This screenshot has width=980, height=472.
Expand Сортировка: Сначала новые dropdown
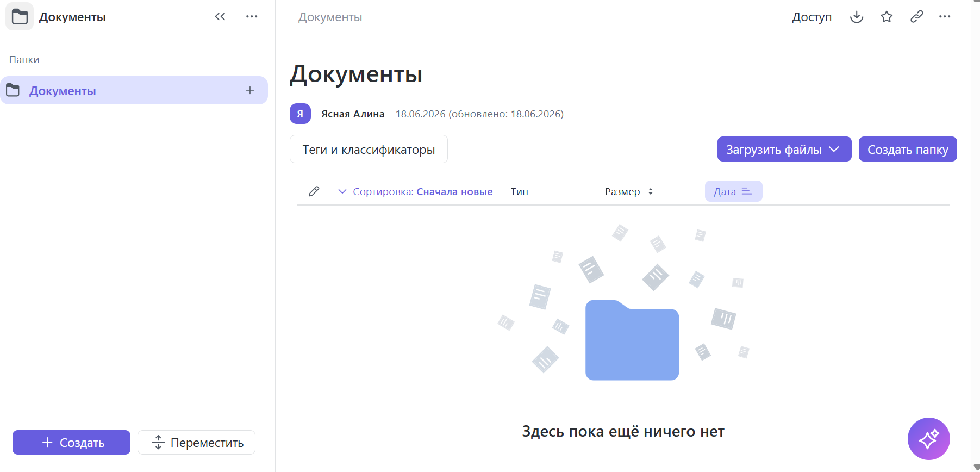pyautogui.click(x=415, y=191)
